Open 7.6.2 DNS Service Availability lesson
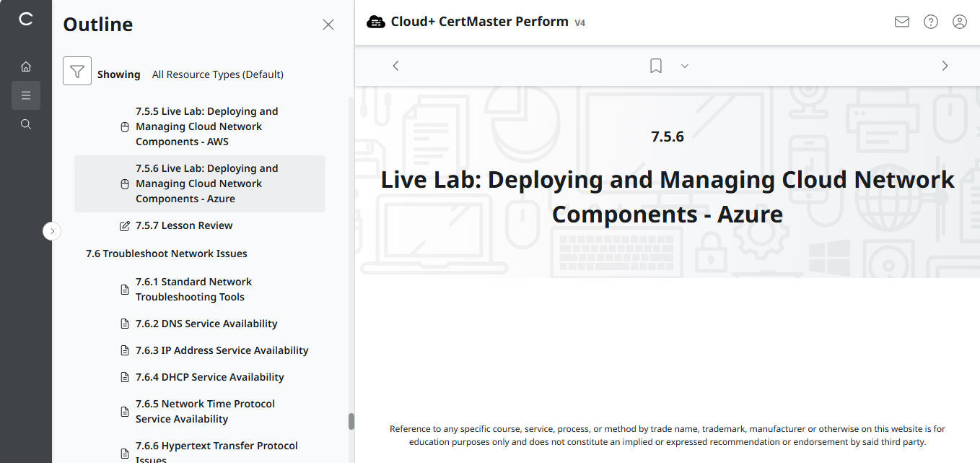The image size is (980, 463). point(206,324)
